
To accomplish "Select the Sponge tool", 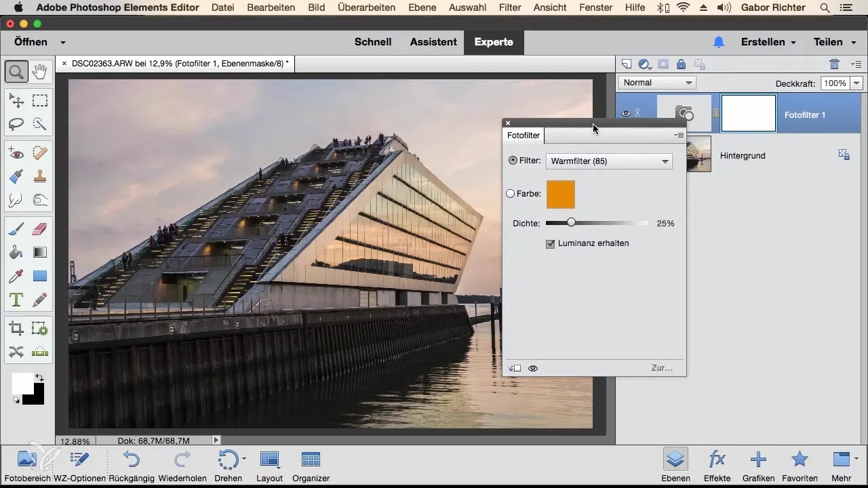I will point(39,200).
